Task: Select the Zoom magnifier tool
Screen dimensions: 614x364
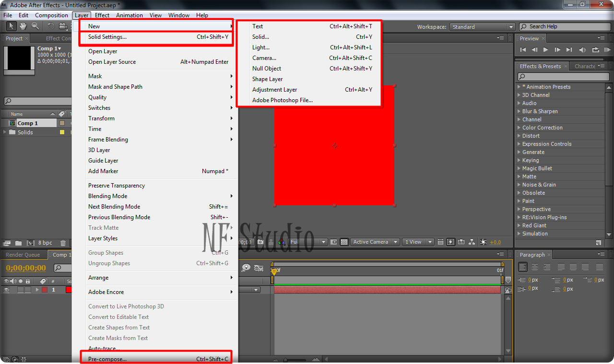Action: click(35, 26)
